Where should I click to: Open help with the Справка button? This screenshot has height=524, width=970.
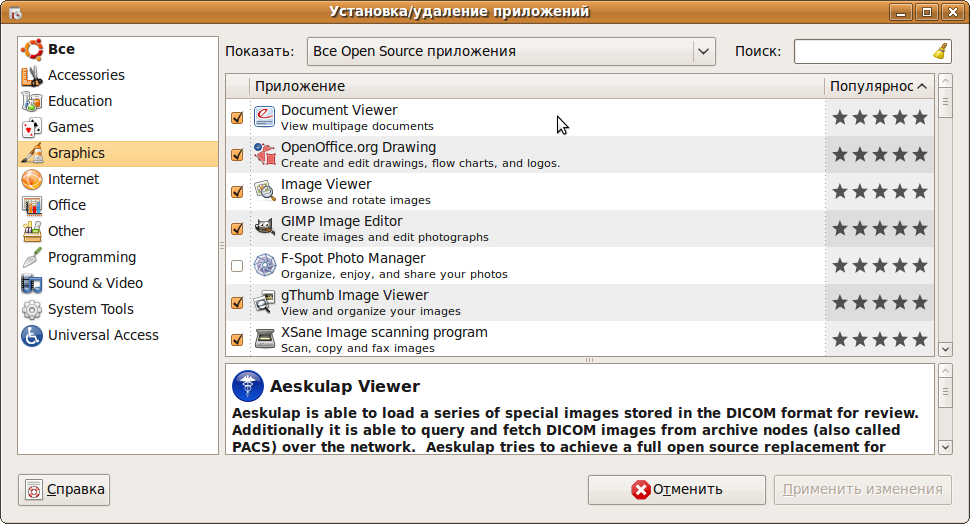point(64,490)
